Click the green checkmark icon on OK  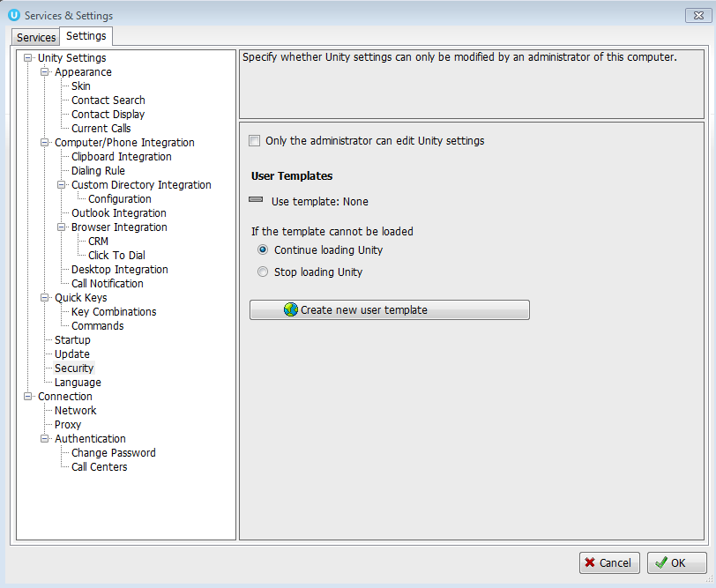(x=660, y=562)
